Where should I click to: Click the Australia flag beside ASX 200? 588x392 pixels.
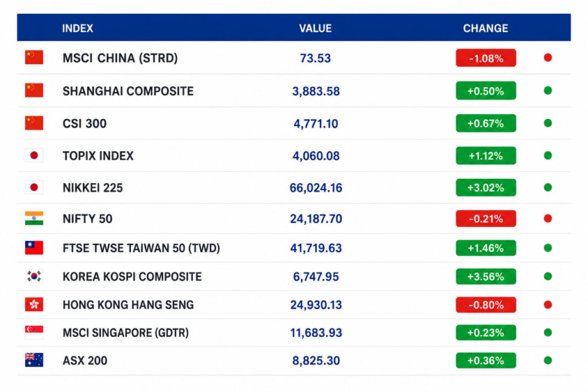34,360
